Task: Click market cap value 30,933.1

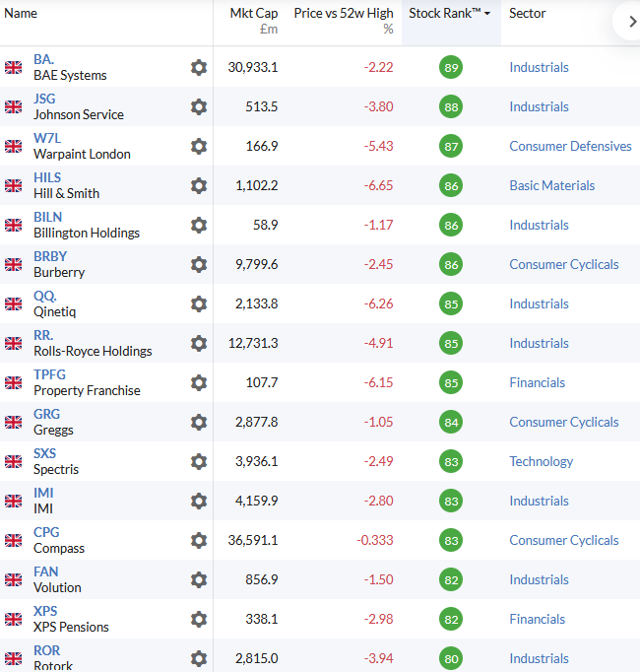Action: coord(253,67)
